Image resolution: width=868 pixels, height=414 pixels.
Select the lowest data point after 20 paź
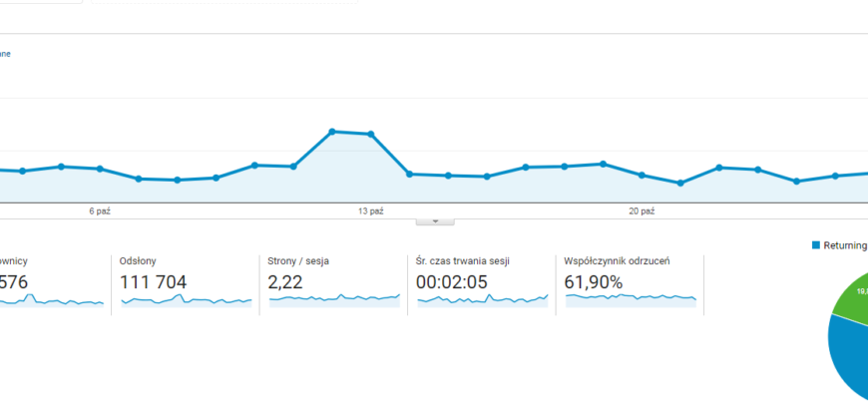(680, 183)
